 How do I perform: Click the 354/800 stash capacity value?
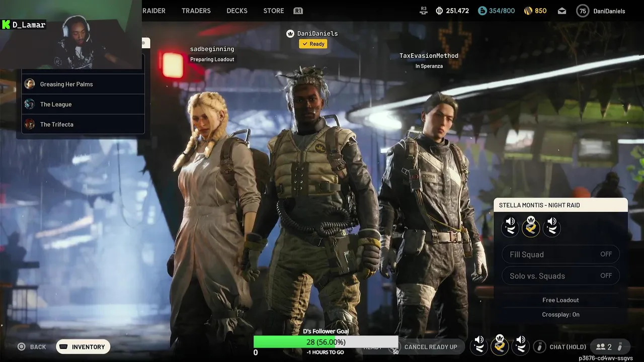coord(502,11)
